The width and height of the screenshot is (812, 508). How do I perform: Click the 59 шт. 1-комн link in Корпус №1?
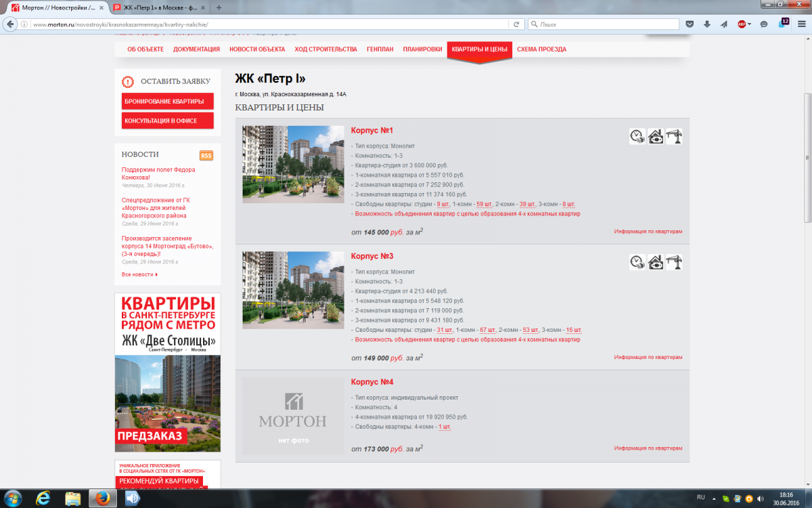tap(484, 204)
